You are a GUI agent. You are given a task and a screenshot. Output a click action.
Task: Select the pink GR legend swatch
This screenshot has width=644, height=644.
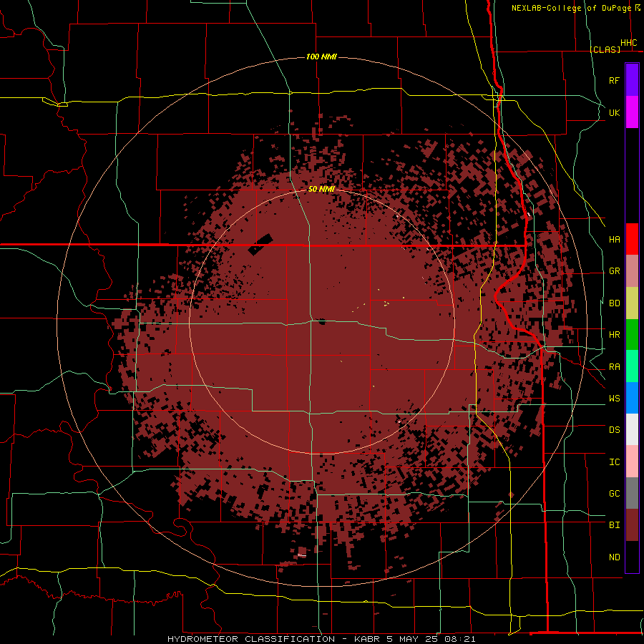click(x=632, y=271)
